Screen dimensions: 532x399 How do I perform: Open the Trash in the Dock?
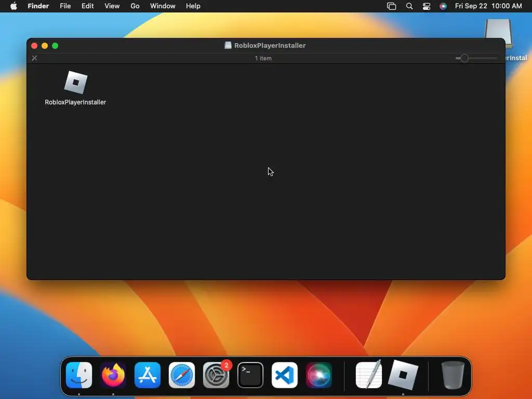pyautogui.click(x=453, y=375)
